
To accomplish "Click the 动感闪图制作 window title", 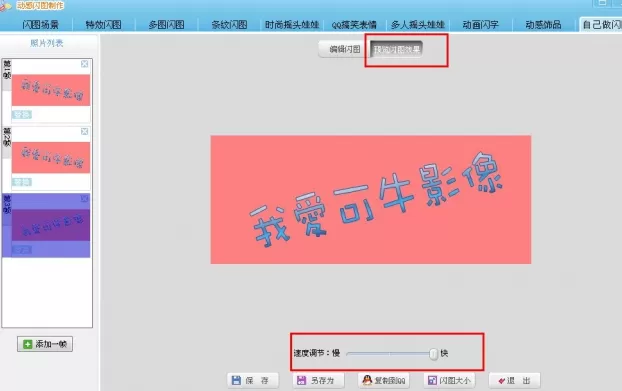I will click(x=40, y=5).
